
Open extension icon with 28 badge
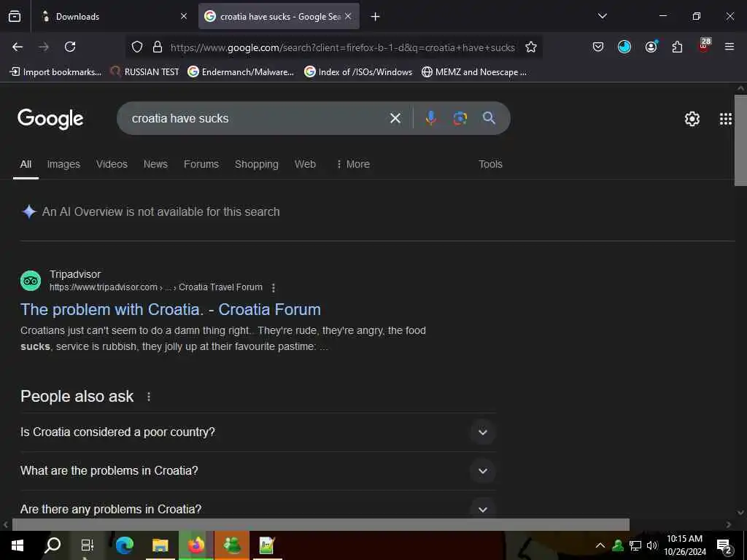(x=704, y=45)
